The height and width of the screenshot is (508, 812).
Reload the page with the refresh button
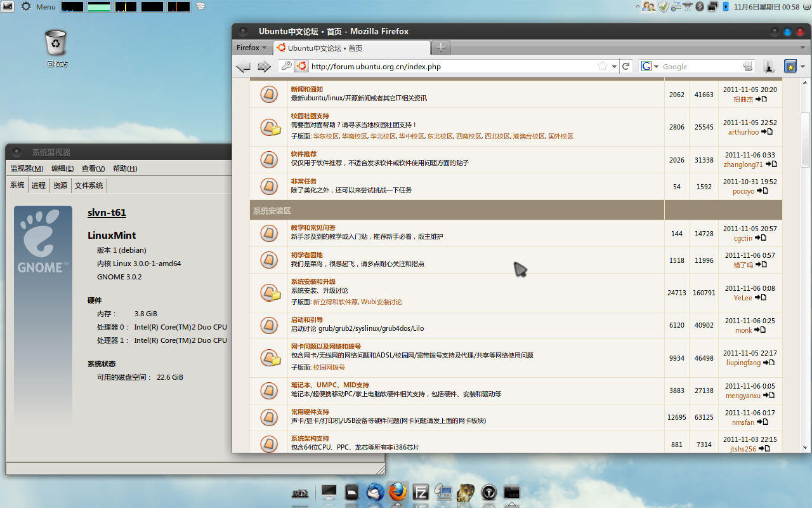[x=625, y=66]
